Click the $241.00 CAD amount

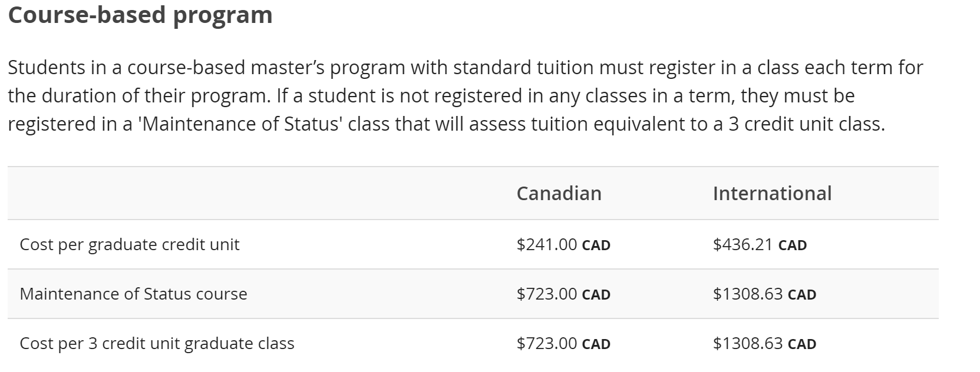click(x=563, y=244)
